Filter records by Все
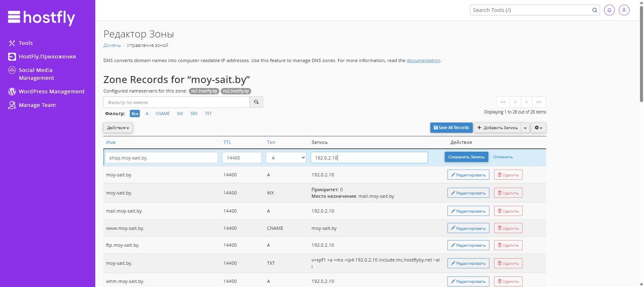This screenshot has width=644, height=287. (135, 113)
